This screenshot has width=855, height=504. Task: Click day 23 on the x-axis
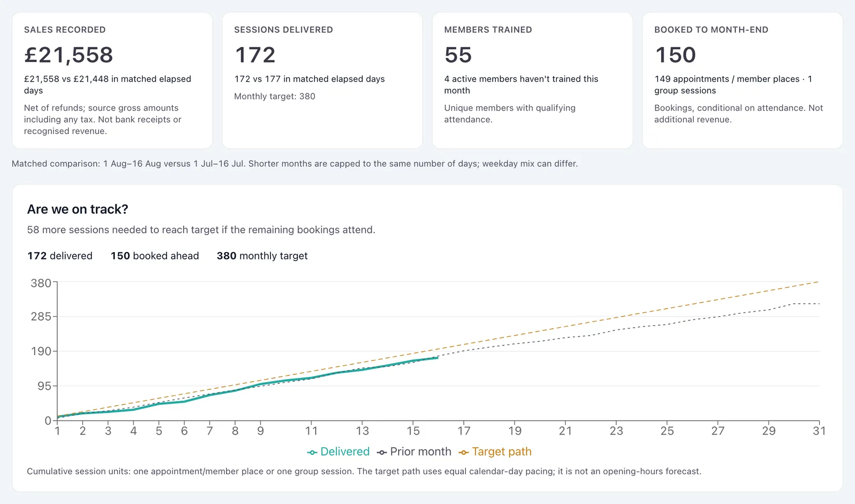pyautogui.click(x=616, y=431)
